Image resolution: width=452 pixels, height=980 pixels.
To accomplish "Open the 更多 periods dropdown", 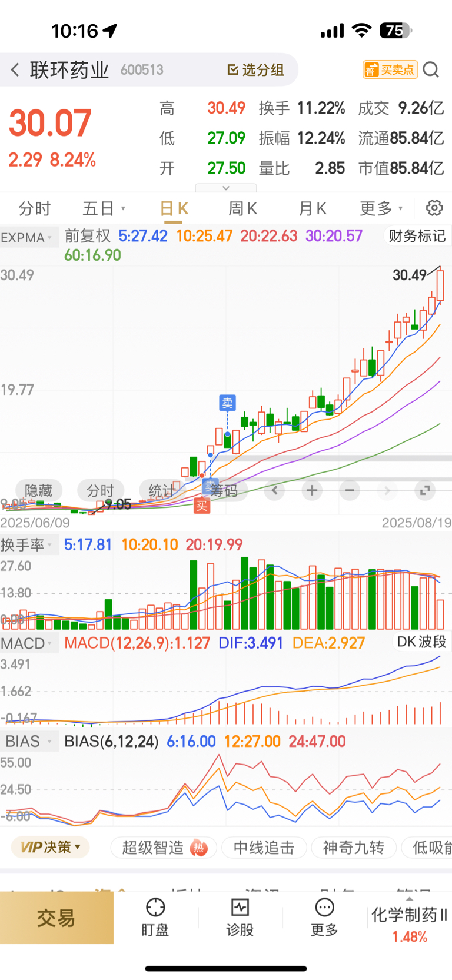I will (381, 208).
